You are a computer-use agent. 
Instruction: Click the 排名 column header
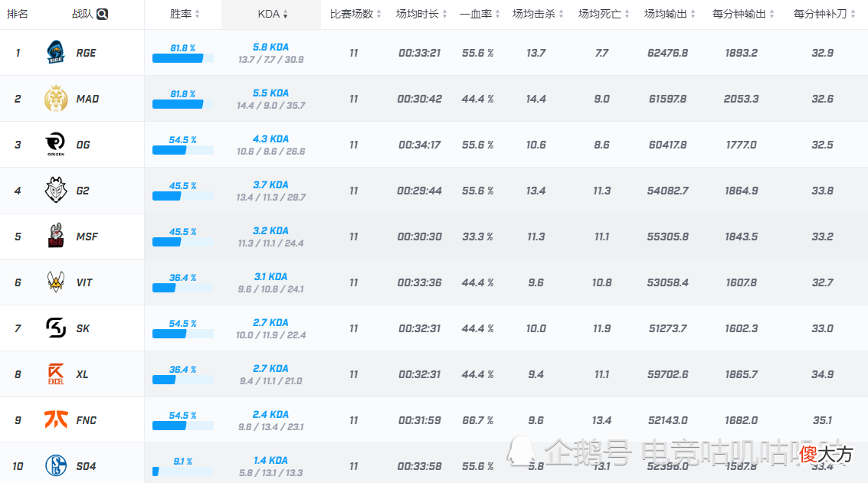(x=17, y=14)
